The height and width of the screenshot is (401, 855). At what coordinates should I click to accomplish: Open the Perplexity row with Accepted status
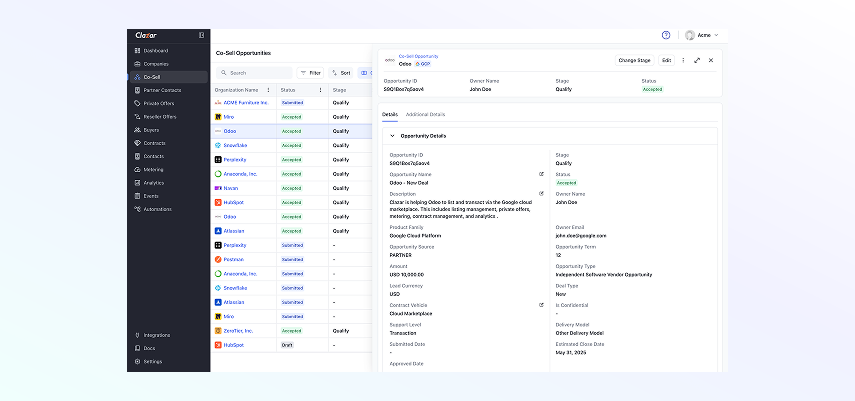291,160
